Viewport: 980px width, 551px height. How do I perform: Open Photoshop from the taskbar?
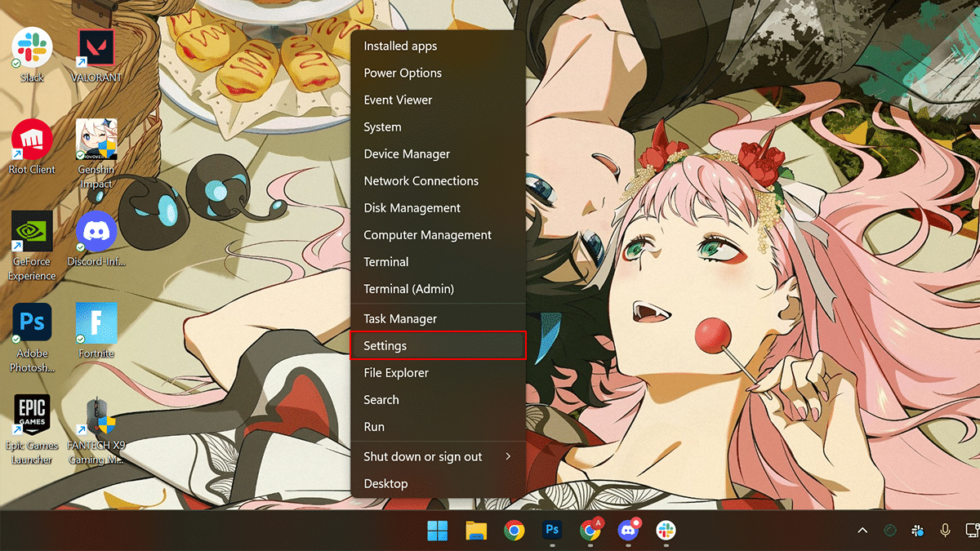click(552, 531)
